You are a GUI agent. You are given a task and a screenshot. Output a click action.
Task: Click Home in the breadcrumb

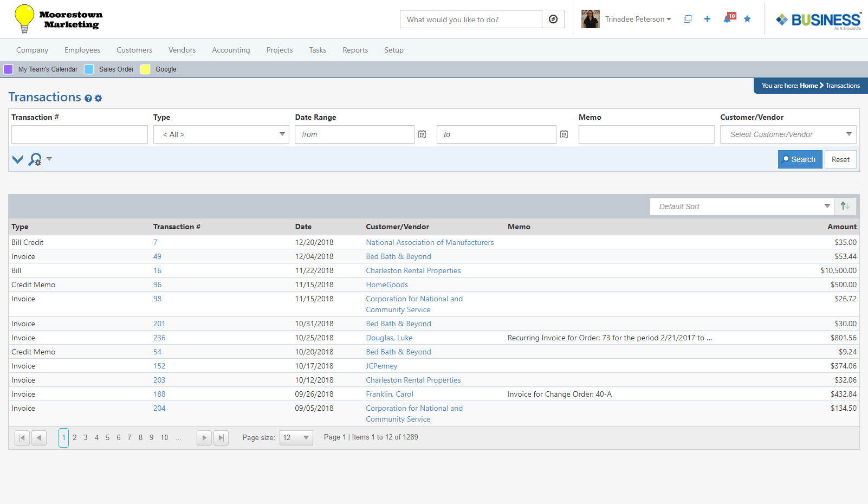point(808,86)
